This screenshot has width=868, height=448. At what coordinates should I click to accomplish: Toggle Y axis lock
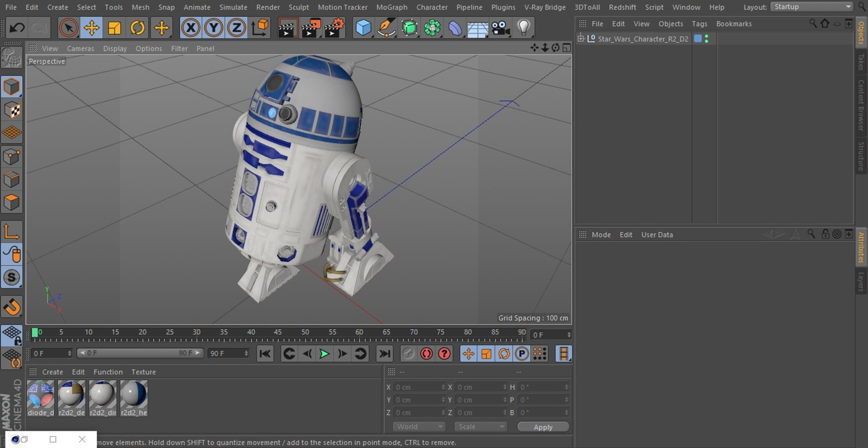coord(213,28)
